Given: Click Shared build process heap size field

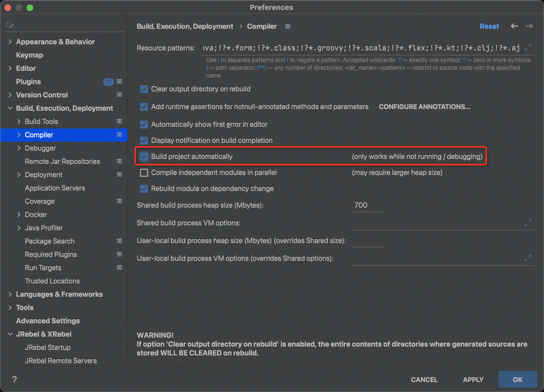Looking at the screenshot, I should click(x=368, y=205).
